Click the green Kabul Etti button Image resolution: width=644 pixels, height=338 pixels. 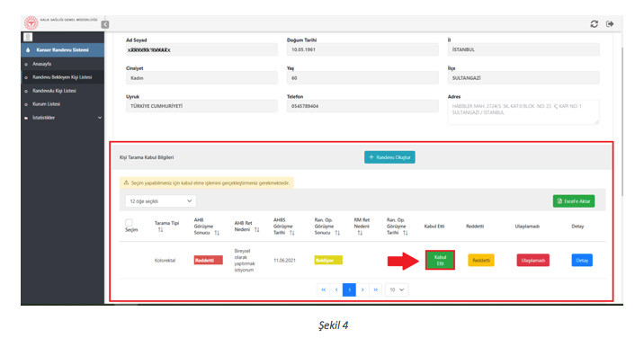[440, 260]
